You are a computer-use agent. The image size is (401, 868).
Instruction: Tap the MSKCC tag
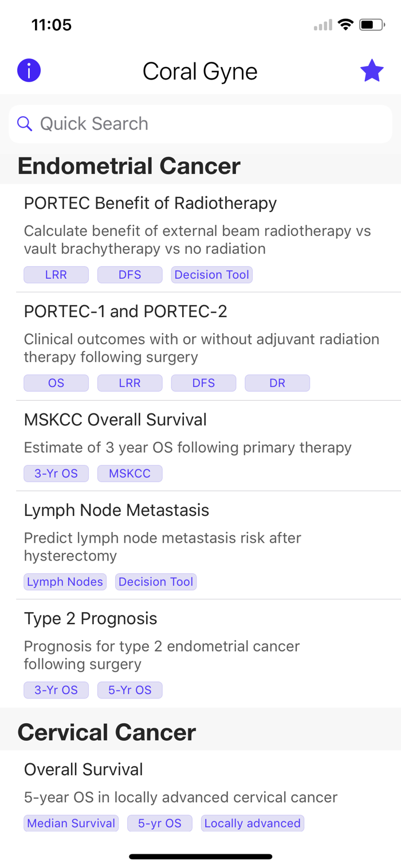130,474
